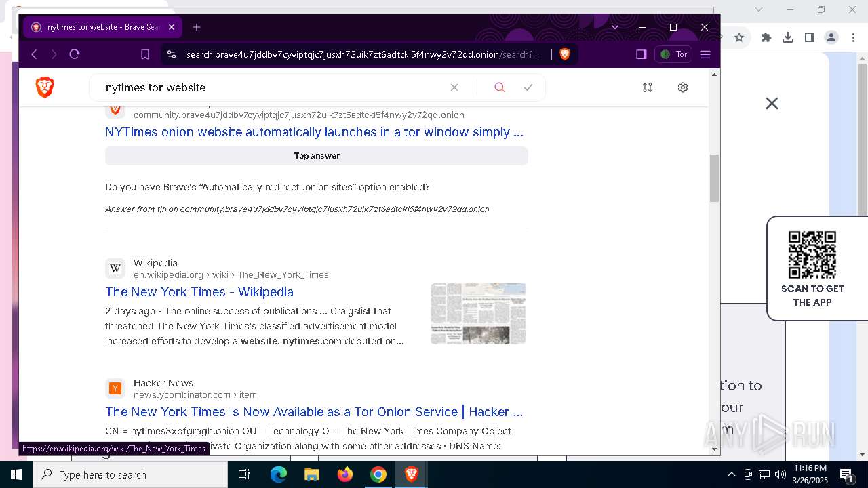This screenshot has width=868, height=488.
Task: Open new tab in Brave
Action: click(x=197, y=27)
